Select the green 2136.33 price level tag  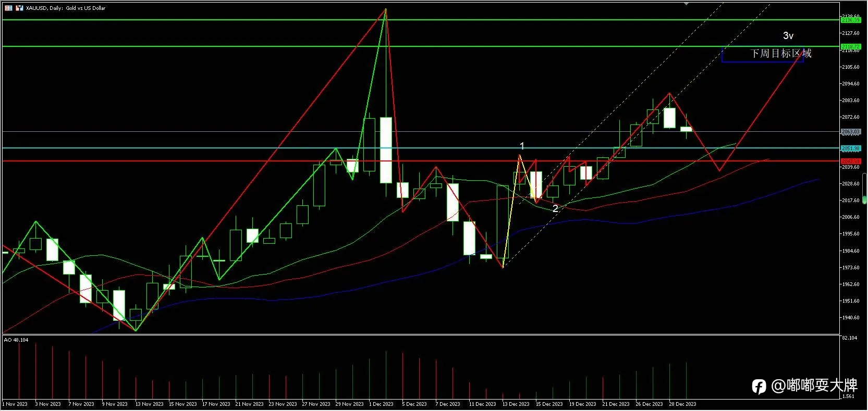tap(851, 20)
